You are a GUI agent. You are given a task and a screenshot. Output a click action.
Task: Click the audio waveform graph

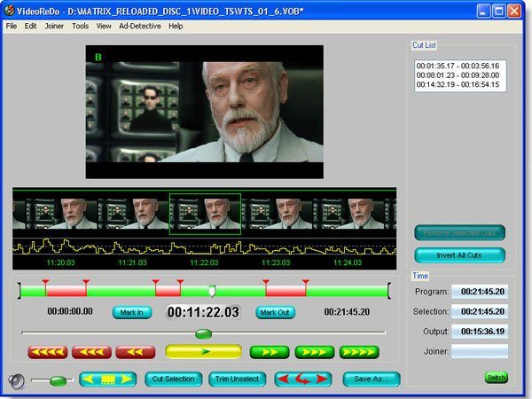coord(204,246)
